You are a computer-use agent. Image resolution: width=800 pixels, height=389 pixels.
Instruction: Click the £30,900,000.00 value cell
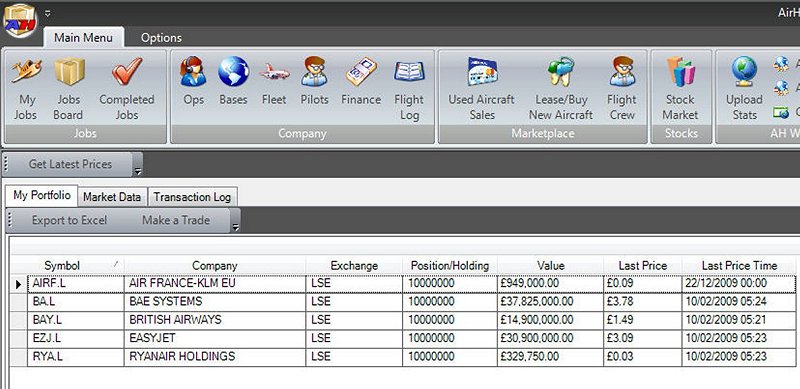551,338
